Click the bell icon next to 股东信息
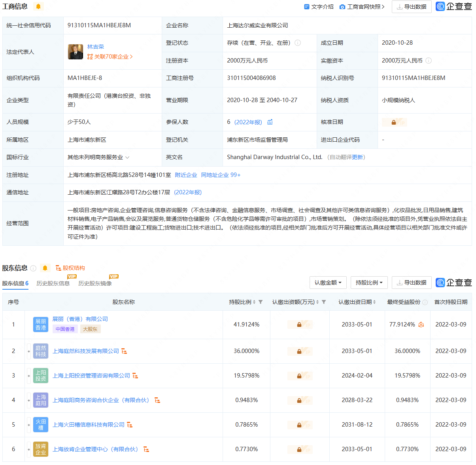 (x=45, y=268)
